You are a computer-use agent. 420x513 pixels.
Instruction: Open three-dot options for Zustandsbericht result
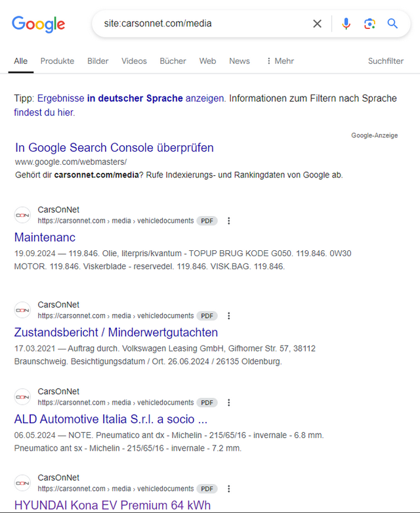[x=229, y=316]
